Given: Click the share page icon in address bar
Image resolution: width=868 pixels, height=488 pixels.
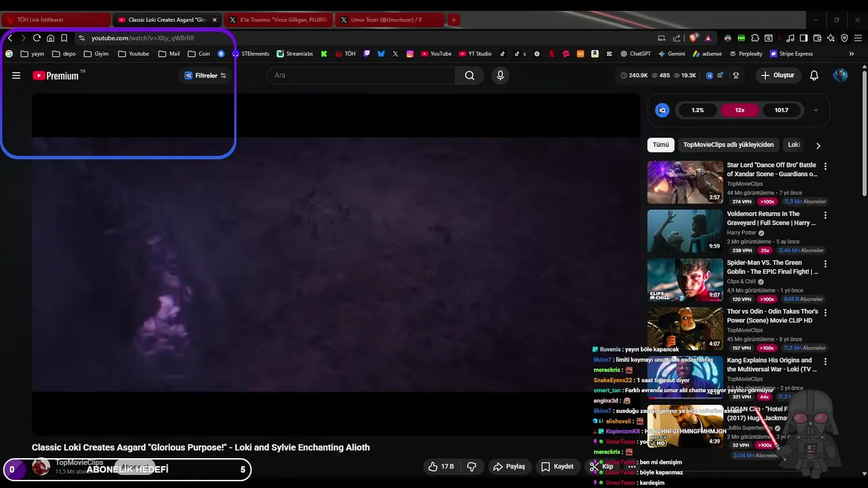Looking at the screenshot, I should coord(677,38).
